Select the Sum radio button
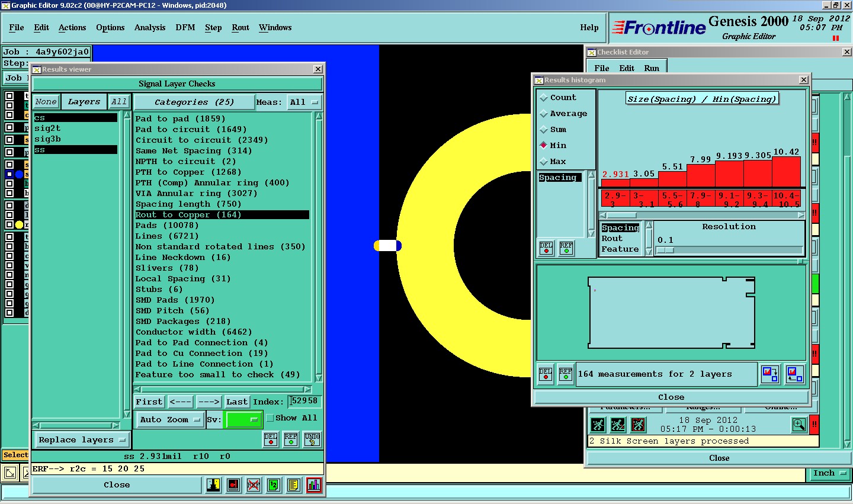The image size is (853, 504). click(x=544, y=130)
